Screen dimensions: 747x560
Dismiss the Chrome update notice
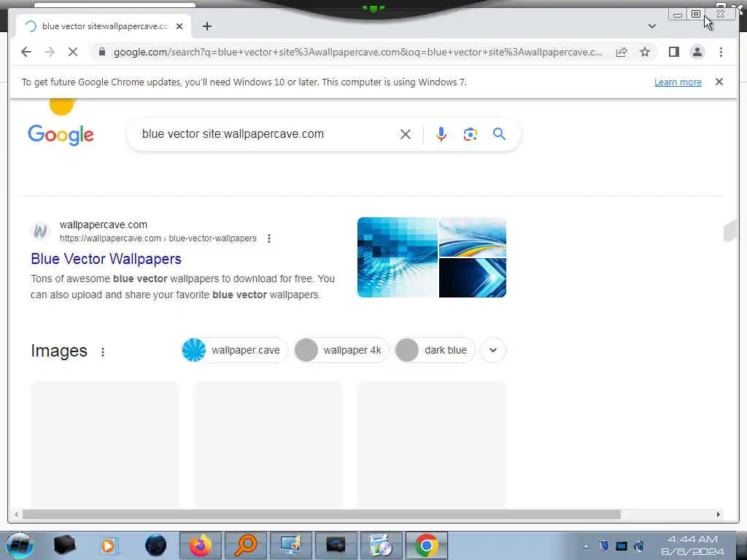(x=719, y=82)
